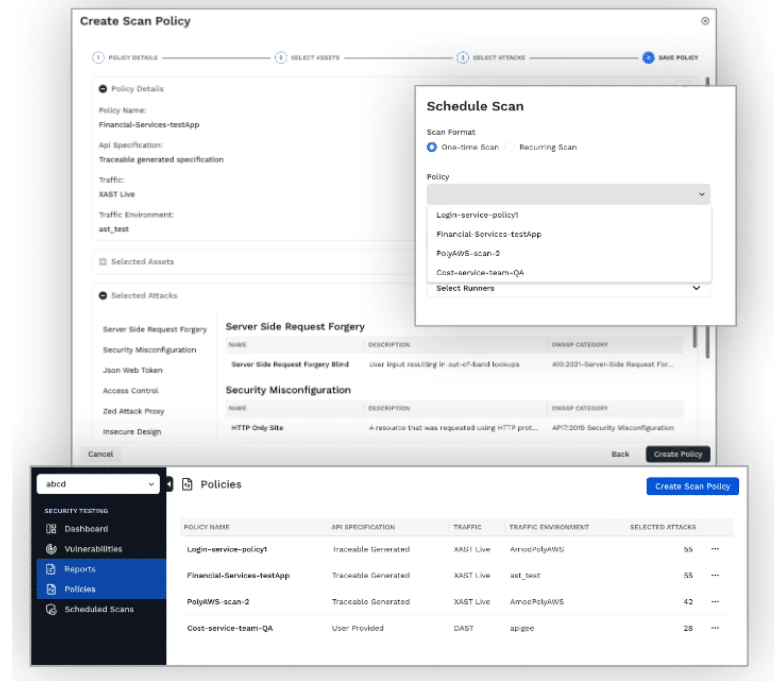The height and width of the screenshot is (687, 784).
Task: Click the Vulnerabilities sidebar icon
Action: 51,549
